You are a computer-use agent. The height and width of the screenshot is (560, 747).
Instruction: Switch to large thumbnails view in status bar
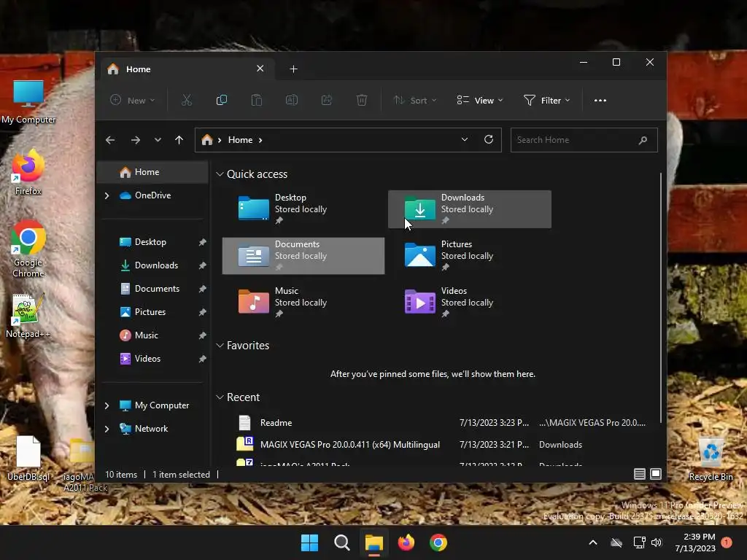point(656,474)
